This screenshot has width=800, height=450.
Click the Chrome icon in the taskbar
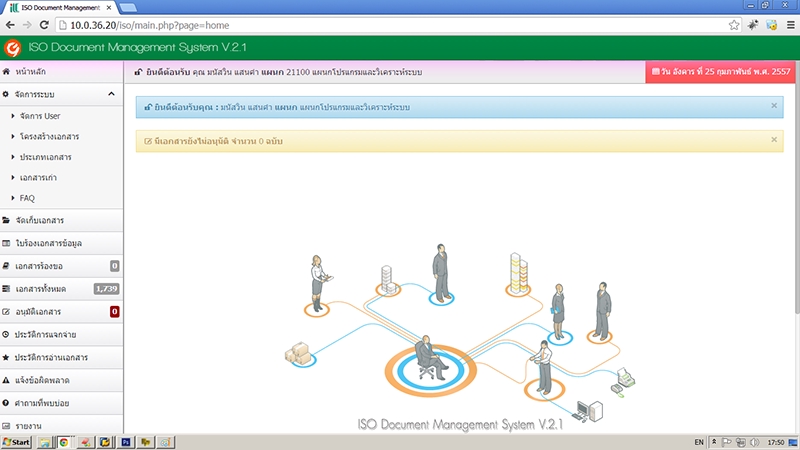[x=64, y=442]
